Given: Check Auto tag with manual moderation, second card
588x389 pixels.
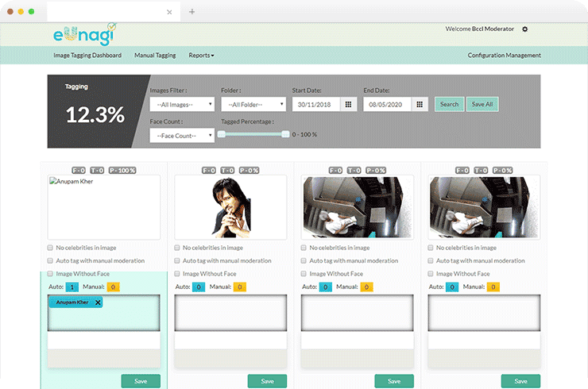Looking at the screenshot, I should [x=177, y=260].
